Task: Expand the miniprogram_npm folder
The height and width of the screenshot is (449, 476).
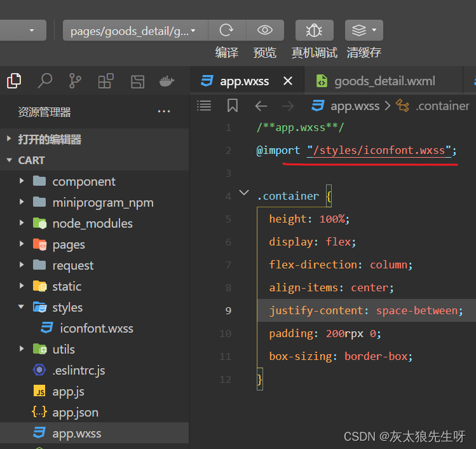Action: pos(94,202)
